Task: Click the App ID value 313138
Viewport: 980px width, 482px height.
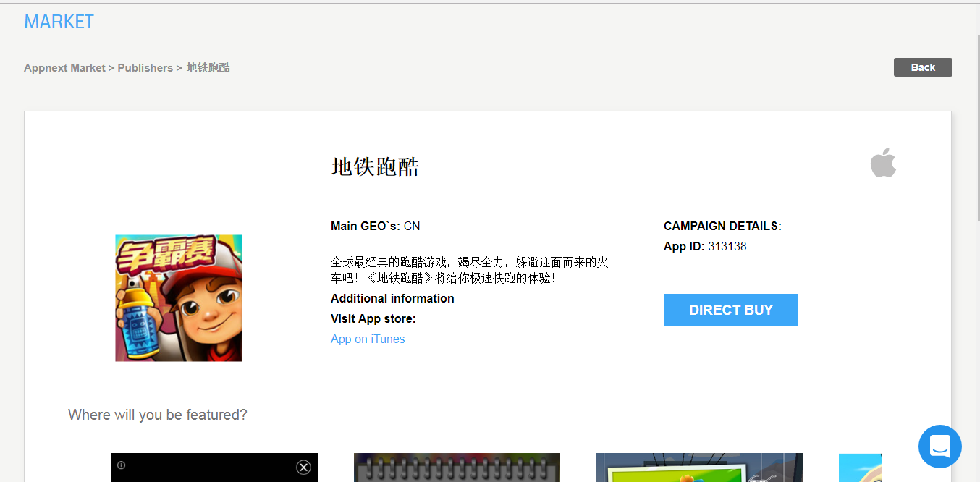Action: coord(727,246)
